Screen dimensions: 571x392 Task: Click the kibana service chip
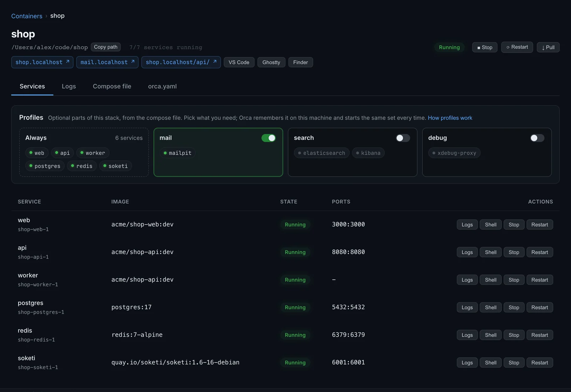click(368, 153)
